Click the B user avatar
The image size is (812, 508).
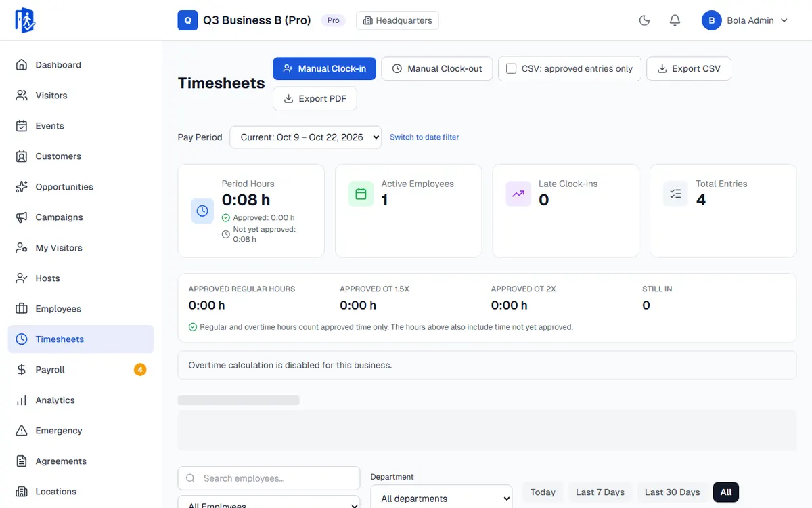tap(711, 20)
